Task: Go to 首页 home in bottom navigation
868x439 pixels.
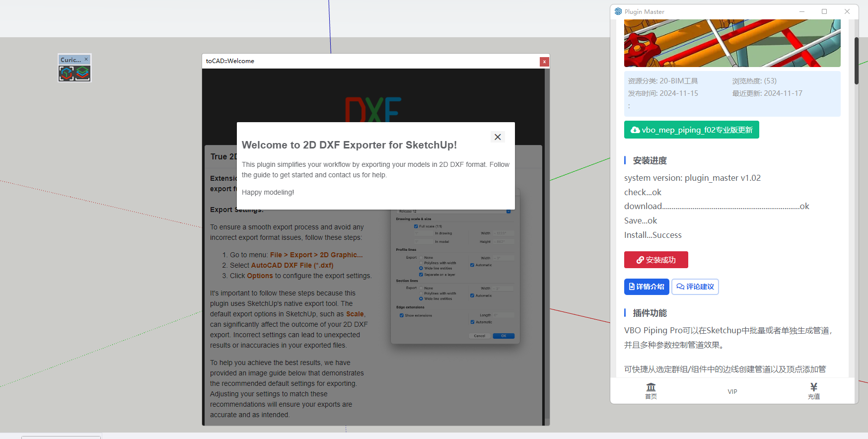Action: pyautogui.click(x=651, y=391)
